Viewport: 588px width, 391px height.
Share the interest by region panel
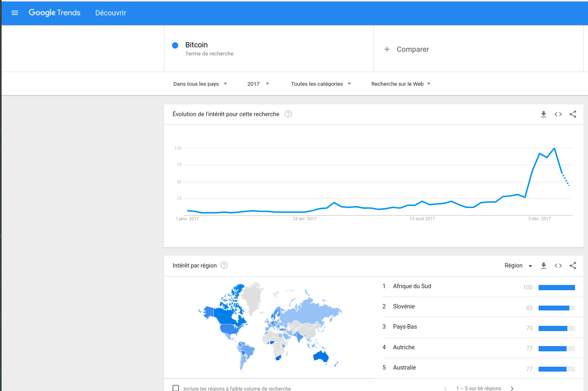(573, 266)
